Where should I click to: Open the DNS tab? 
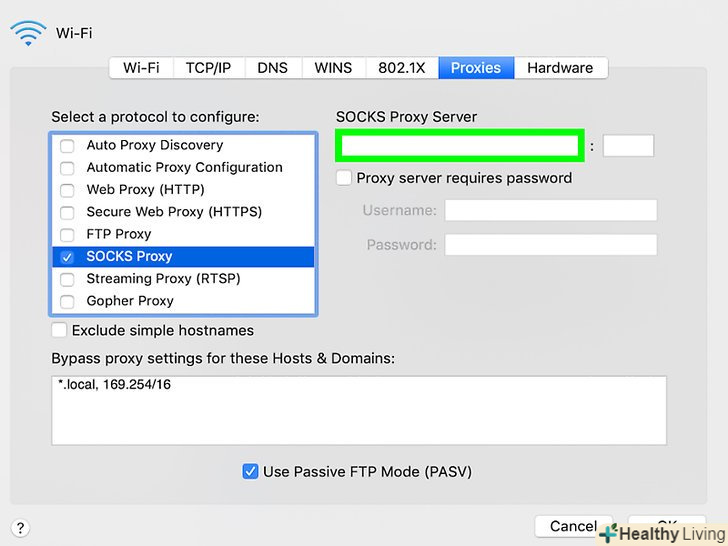tap(272, 68)
